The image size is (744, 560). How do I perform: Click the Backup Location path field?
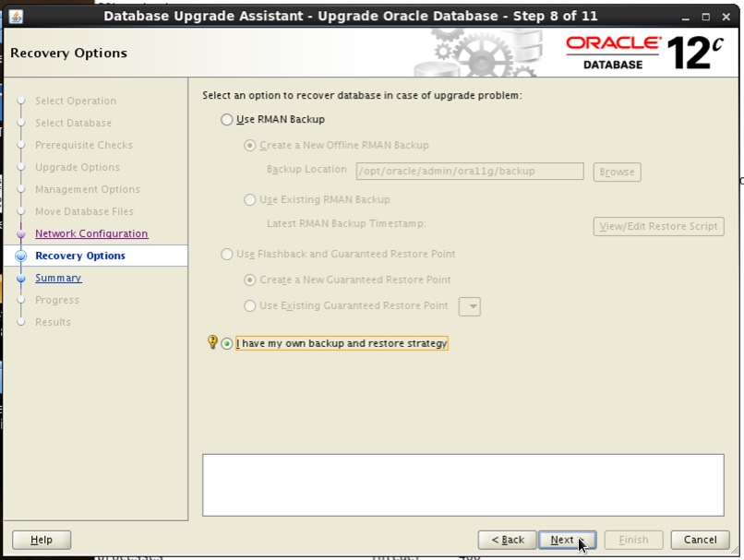click(x=470, y=172)
